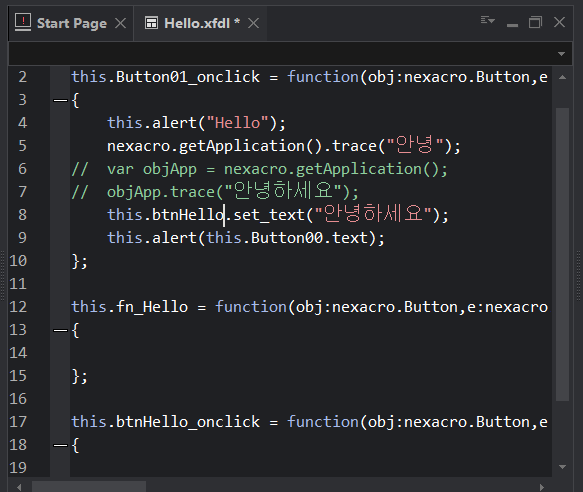Click the "btnHello_onclick" function name
Image resolution: width=583 pixels, height=492 pixels.
[x=188, y=422]
